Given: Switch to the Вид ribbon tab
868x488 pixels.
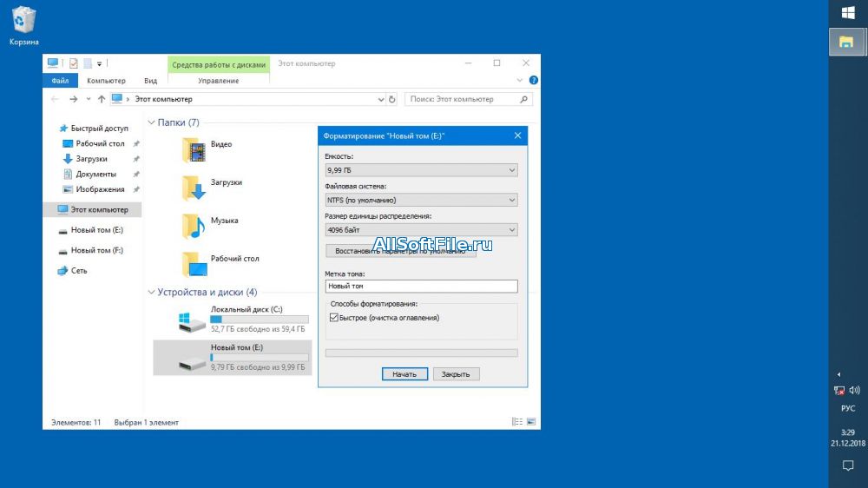Looking at the screenshot, I should (150, 81).
